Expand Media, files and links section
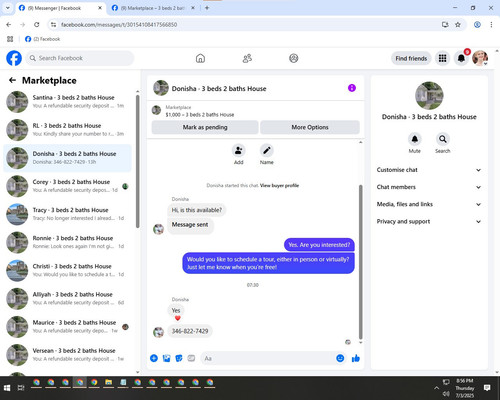500x400 pixels. tap(429, 204)
